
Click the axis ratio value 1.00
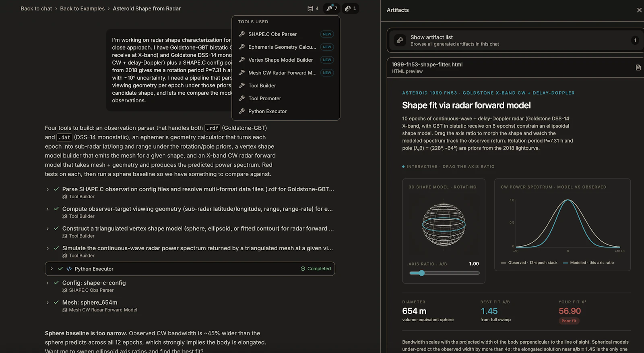tap(474, 264)
